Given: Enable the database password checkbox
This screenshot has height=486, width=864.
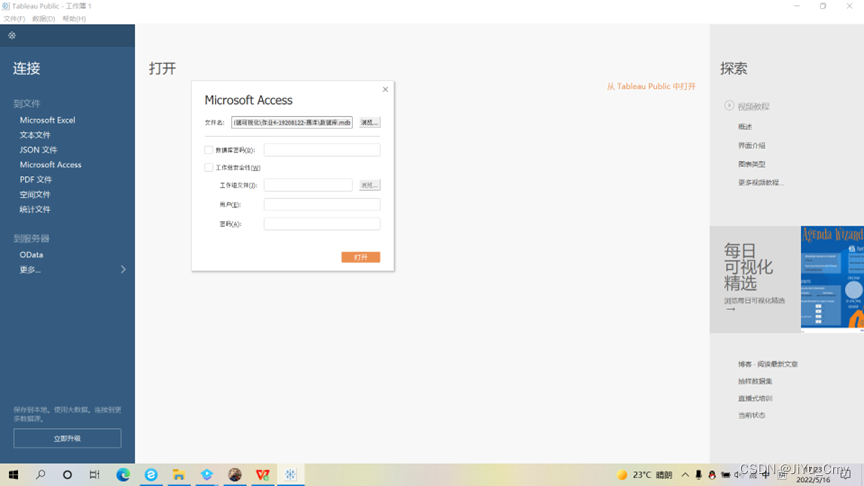Looking at the screenshot, I should (209, 150).
